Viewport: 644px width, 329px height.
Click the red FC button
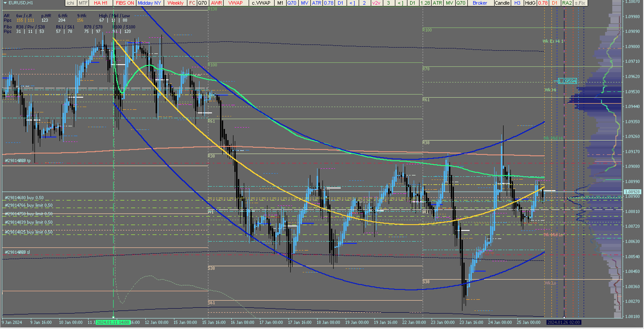tap(192, 3)
